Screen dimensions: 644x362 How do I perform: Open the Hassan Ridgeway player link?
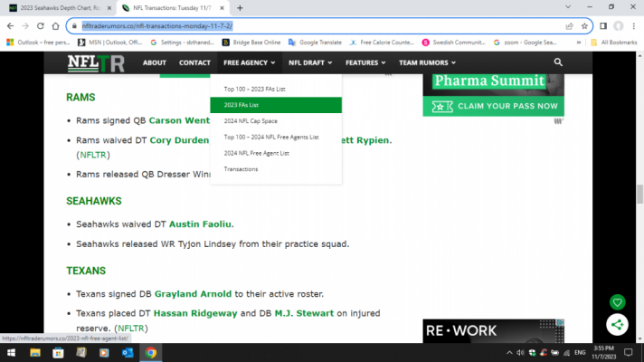point(195,313)
